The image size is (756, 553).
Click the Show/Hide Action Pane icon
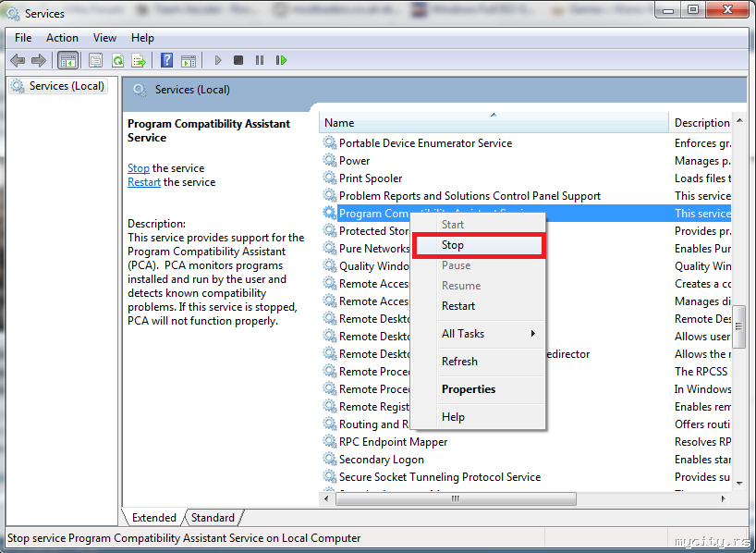189,61
